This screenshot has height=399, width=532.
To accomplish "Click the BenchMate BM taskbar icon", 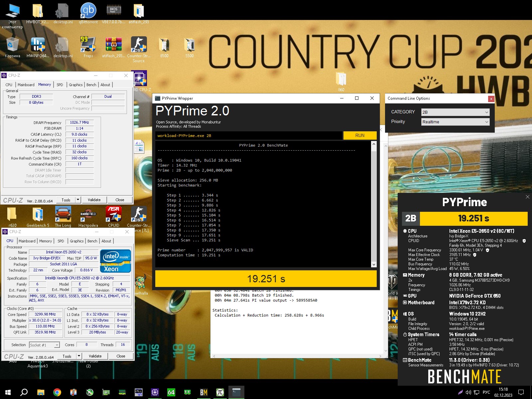I will (x=203, y=392).
